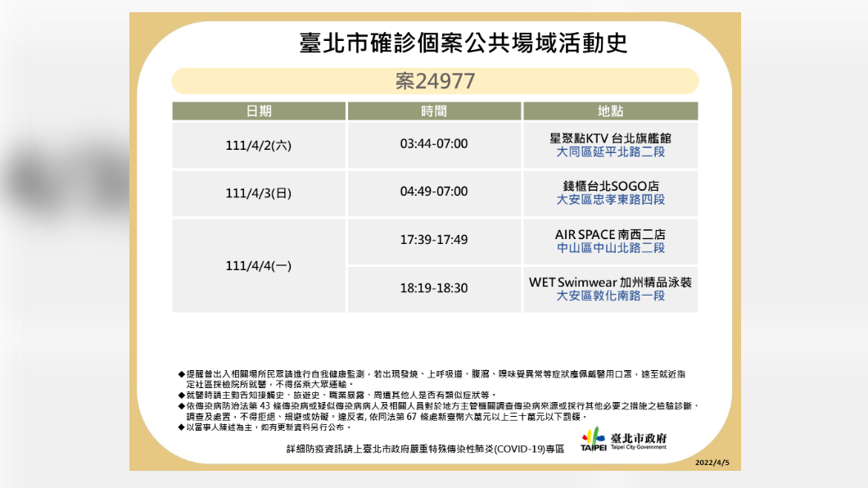Click the title 臺北市確診個案公共場域活動史
The image size is (868, 488).
tap(463, 43)
